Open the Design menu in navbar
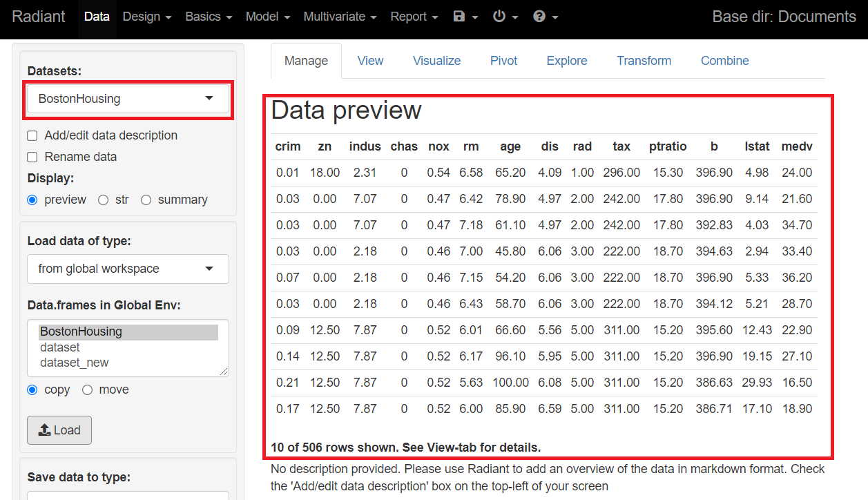This screenshot has height=500, width=868. (146, 17)
